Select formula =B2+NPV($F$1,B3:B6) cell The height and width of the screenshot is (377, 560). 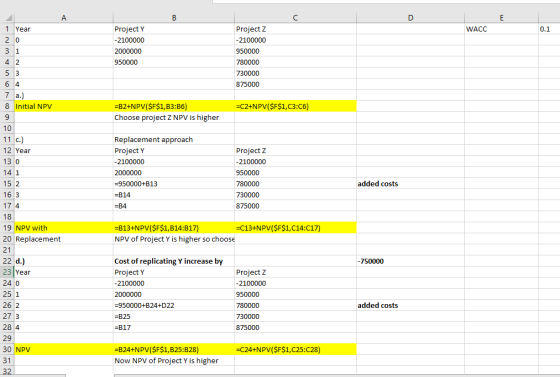click(x=174, y=106)
